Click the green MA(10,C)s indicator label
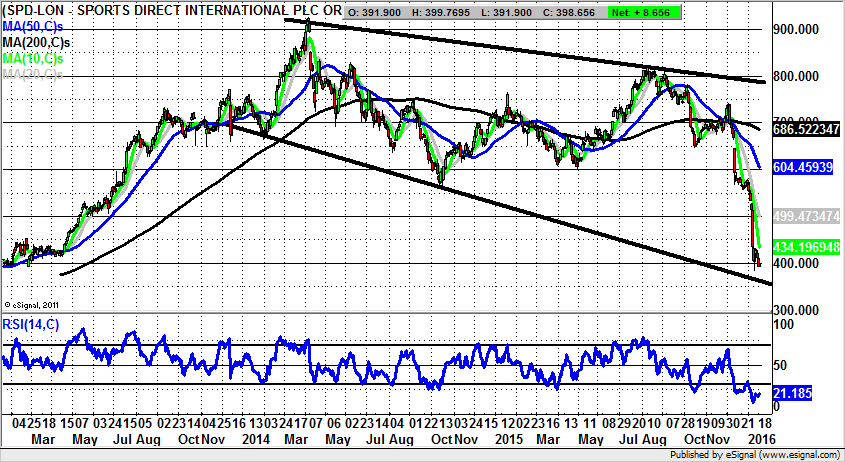The width and height of the screenshot is (845, 462). click(30, 58)
